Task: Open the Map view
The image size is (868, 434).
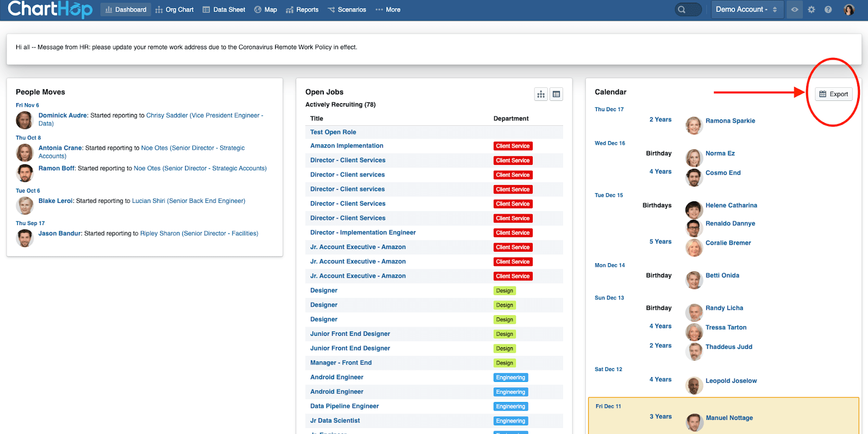Action: click(x=265, y=10)
